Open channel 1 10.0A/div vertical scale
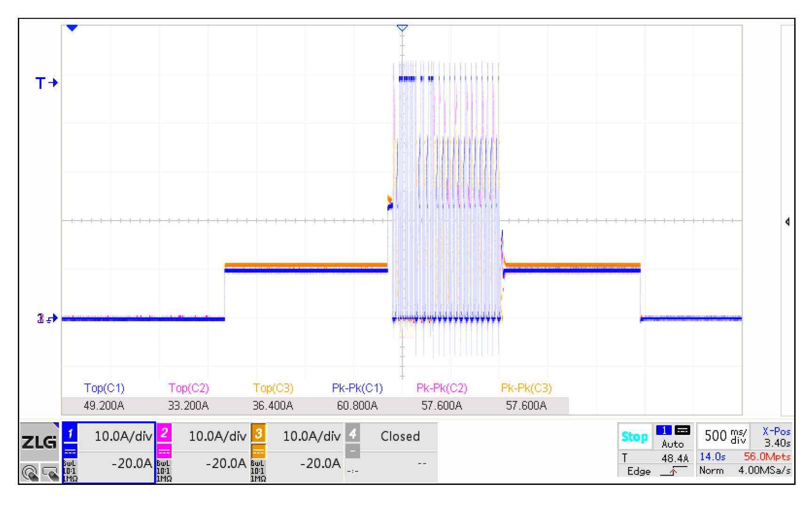The image size is (812, 507). pyautogui.click(x=123, y=436)
